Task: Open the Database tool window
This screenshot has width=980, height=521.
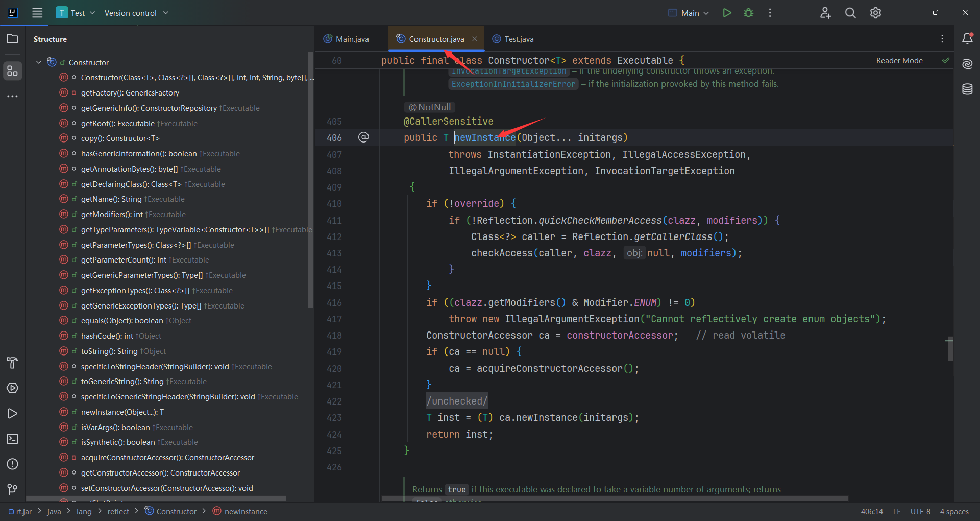Action: (967, 89)
